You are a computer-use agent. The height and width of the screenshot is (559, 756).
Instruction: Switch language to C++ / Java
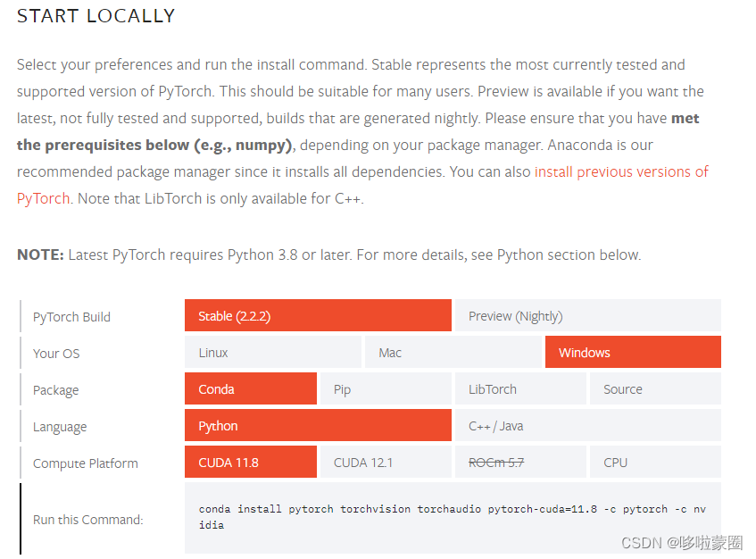tap(587, 425)
